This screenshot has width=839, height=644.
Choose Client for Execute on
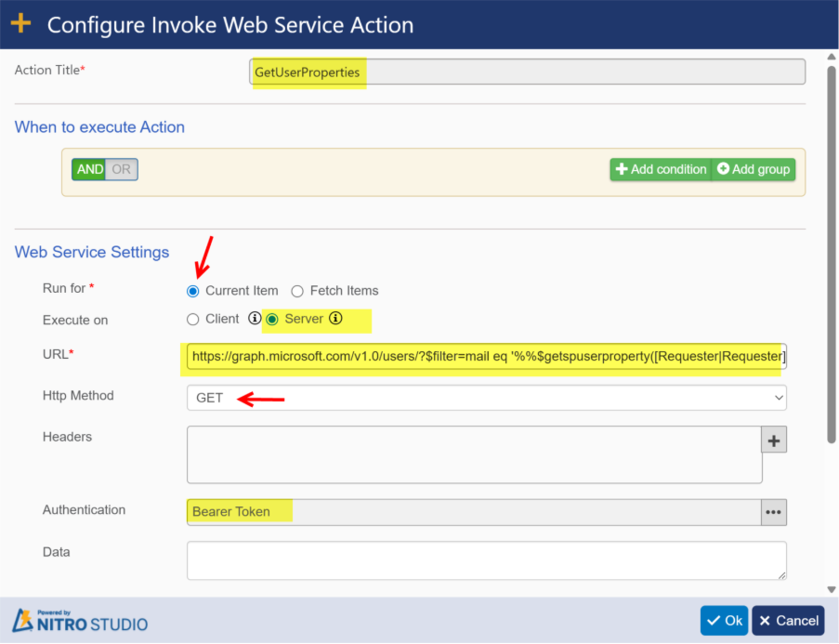click(193, 320)
